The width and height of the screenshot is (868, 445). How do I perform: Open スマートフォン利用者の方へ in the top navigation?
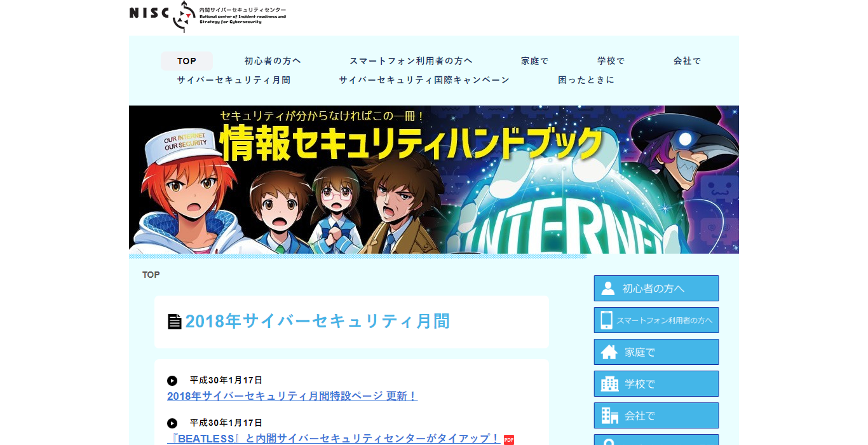tap(411, 61)
